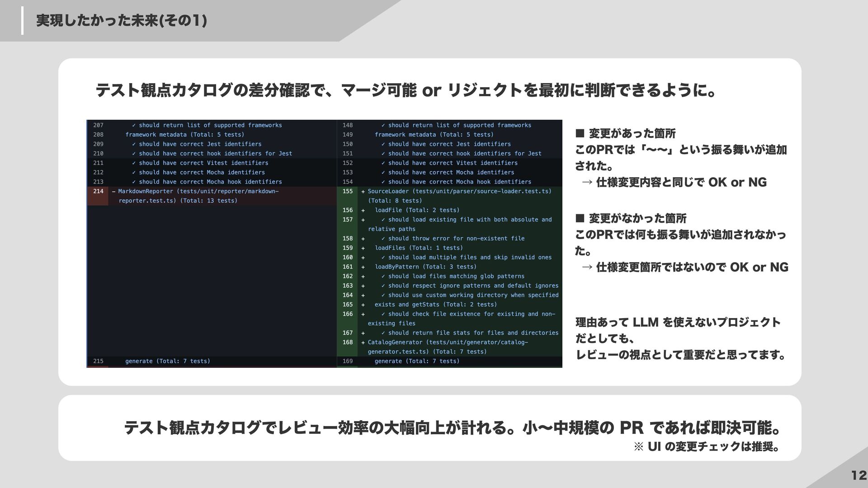Click the slide title 実現したかった未来(その1)
Image resolution: width=868 pixels, height=488 pixels.
pos(121,21)
